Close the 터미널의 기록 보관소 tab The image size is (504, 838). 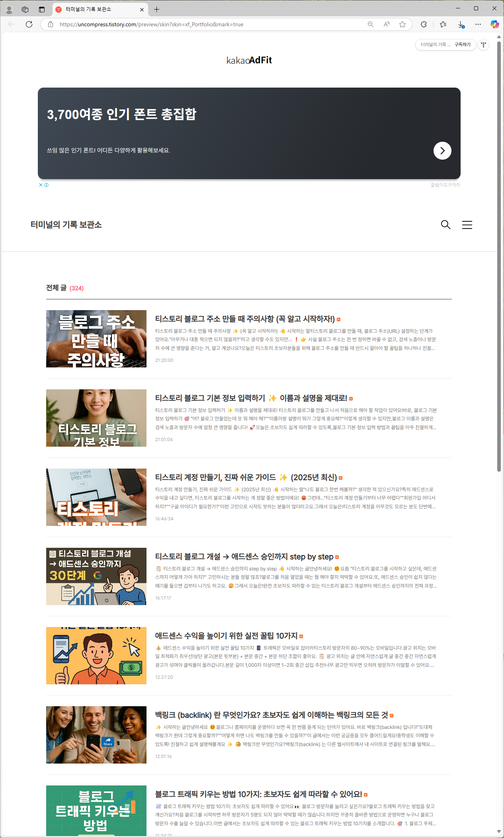coord(142,10)
